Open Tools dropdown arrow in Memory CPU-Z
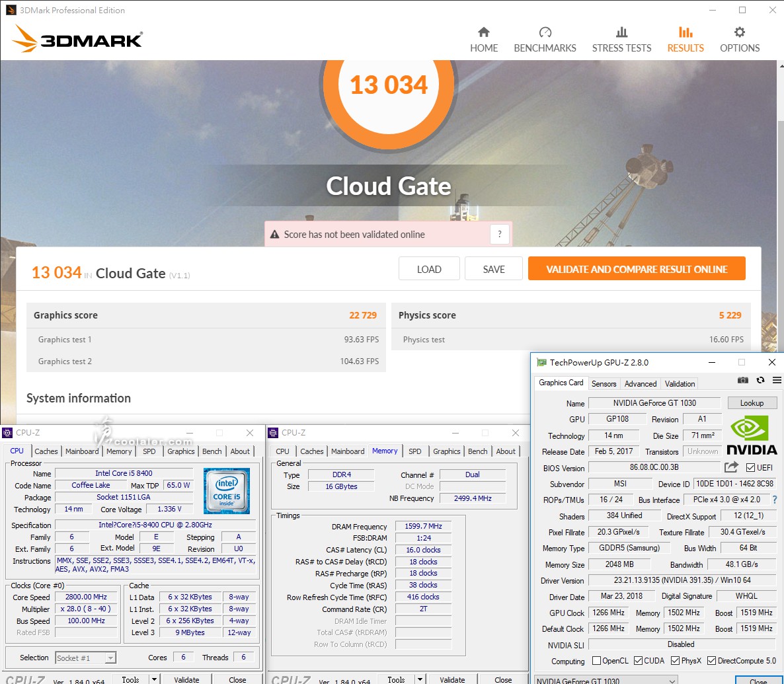This screenshot has height=684, width=784. [420, 679]
